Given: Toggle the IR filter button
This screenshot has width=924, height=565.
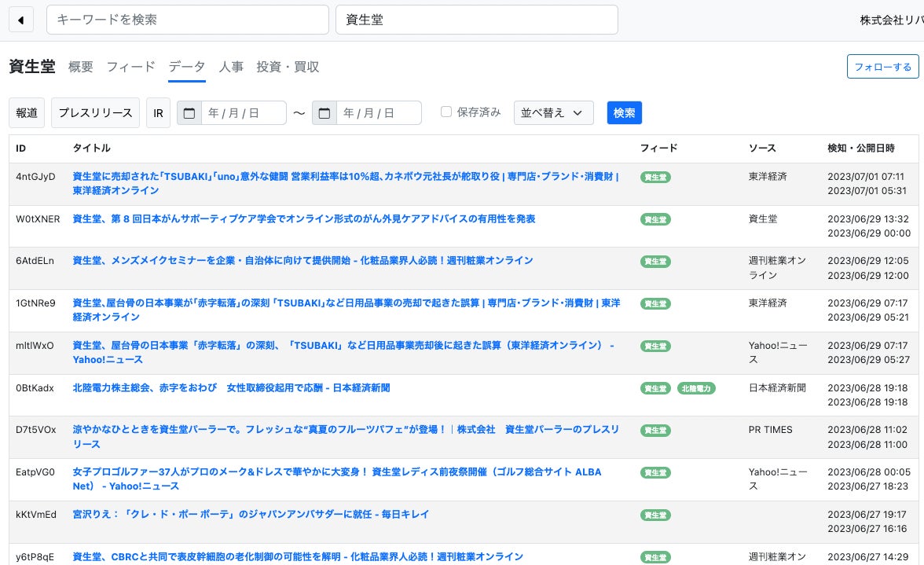Looking at the screenshot, I should (158, 113).
